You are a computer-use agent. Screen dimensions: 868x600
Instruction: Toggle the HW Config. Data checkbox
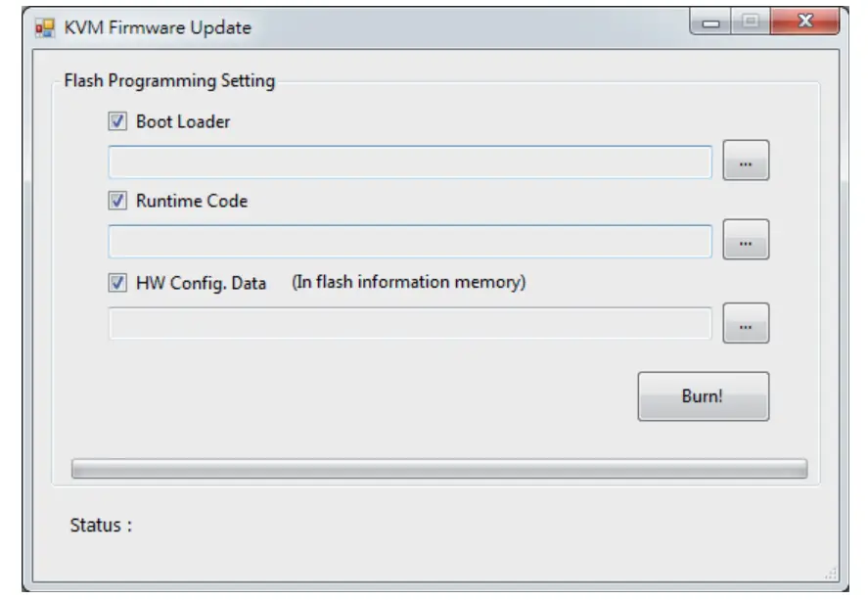point(116,283)
